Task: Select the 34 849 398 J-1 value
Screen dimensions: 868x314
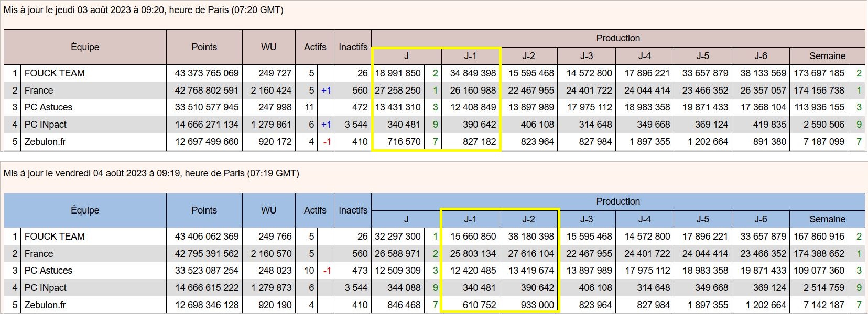Action: click(473, 73)
